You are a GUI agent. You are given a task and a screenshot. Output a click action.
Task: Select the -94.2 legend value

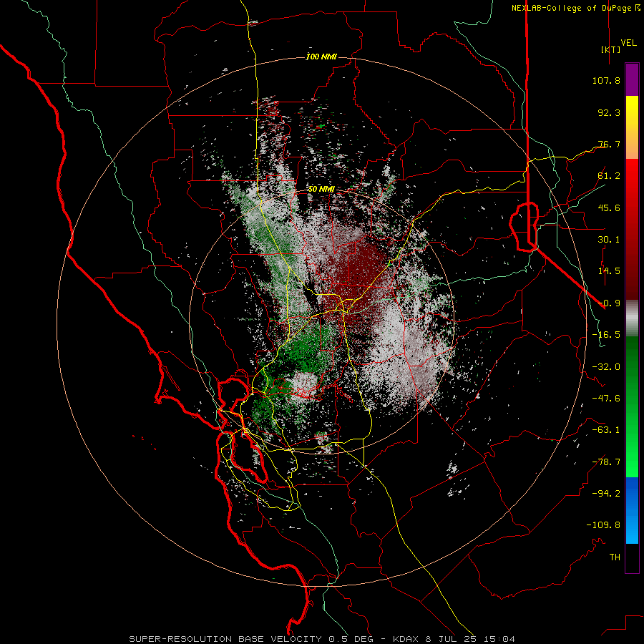click(606, 494)
